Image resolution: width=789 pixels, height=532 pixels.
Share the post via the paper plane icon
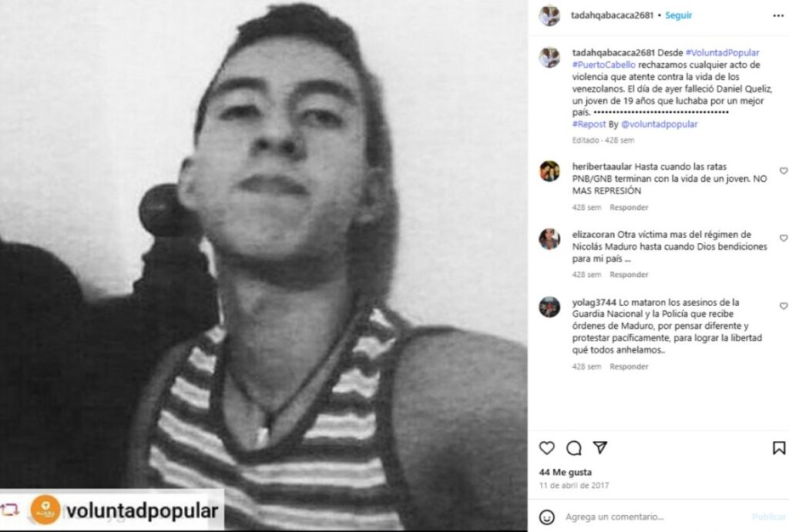click(x=599, y=447)
